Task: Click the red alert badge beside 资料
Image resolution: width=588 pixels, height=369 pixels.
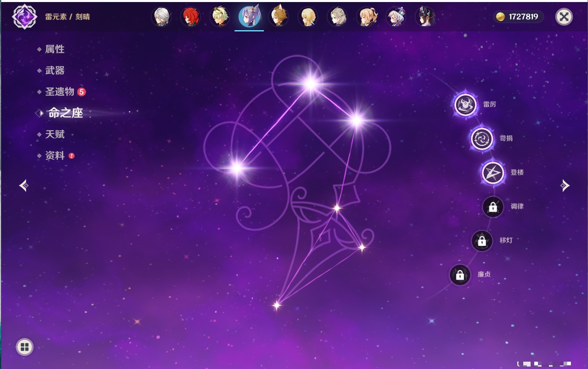Action: pyautogui.click(x=72, y=156)
